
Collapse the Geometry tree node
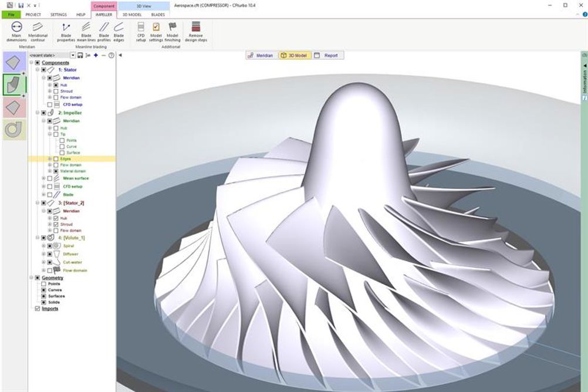point(31,278)
